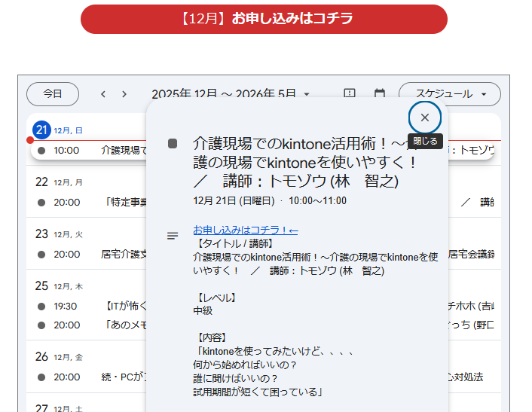Open the お申し込みはコチラ！← link in popup
Screen dimensions: 532x412
246,230
